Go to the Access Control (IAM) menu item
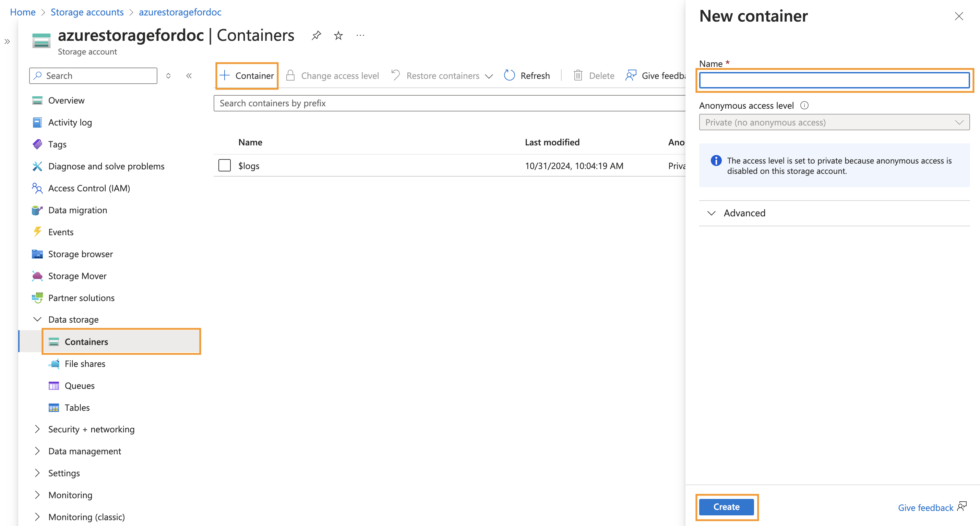The width and height of the screenshot is (980, 526). (89, 188)
